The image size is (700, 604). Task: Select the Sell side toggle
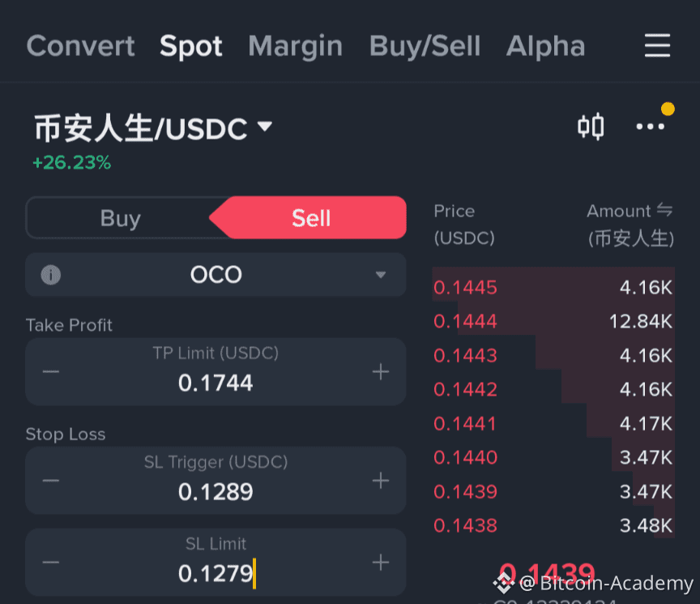pyautogui.click(x=311, y=217)
